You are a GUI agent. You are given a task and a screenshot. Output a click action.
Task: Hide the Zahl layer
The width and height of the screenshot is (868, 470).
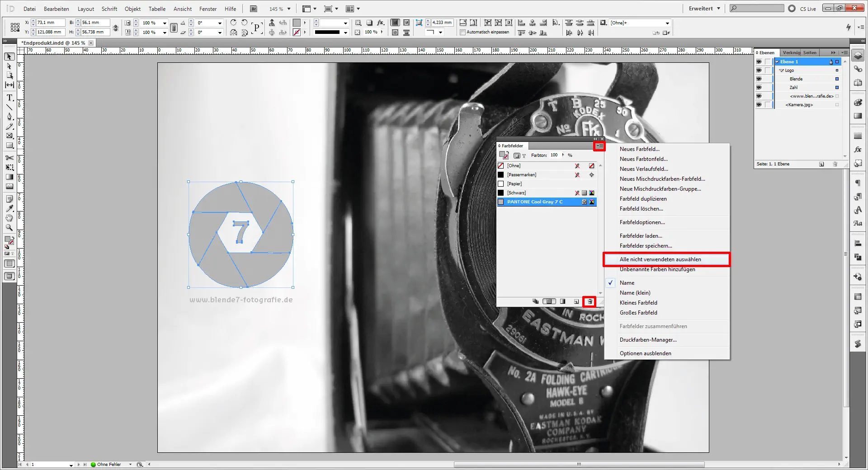pyautogui.click(x=759, y=87)
